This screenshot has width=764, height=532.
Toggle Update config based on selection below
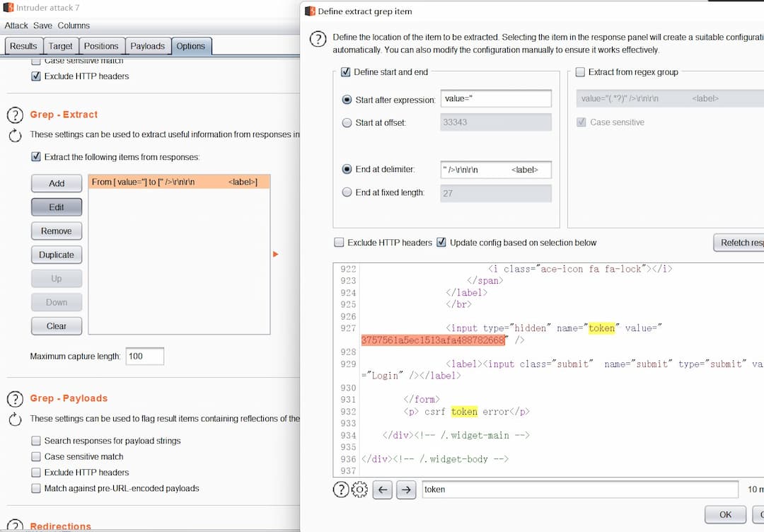pyautogui.click(x=441, y=243)
